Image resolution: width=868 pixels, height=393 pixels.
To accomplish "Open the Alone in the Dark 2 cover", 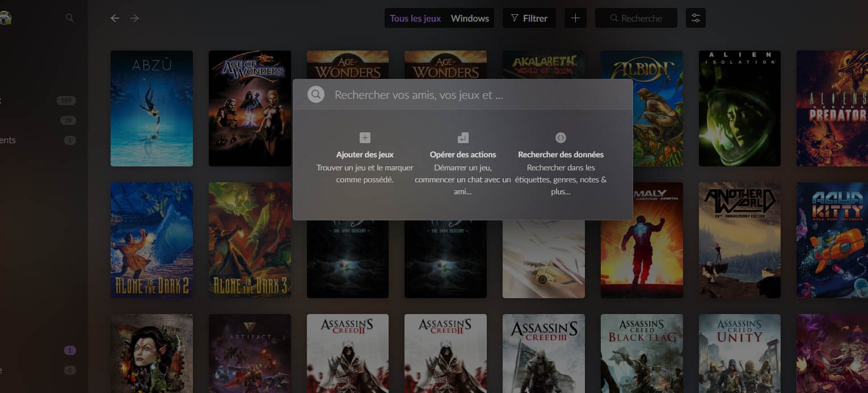I will (x=151, y=240).
